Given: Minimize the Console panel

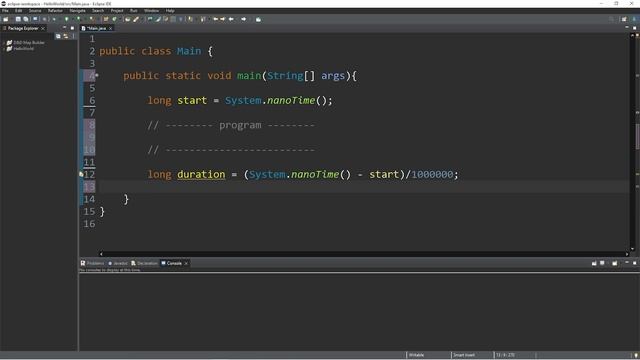Looking at the screenshot, I should pyautogui.click(x=627, y=263).
